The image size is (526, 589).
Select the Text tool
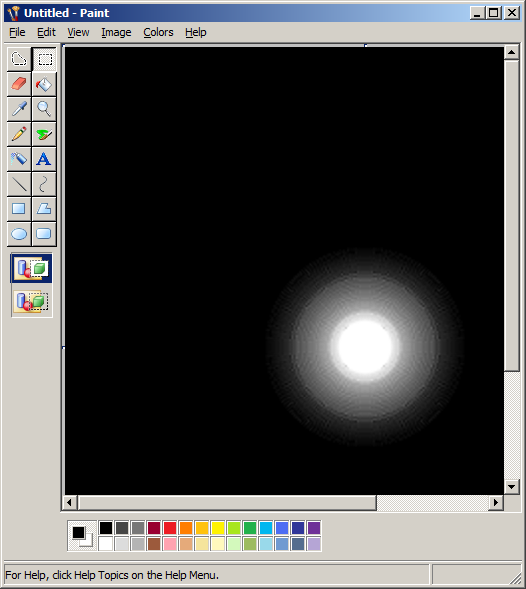(x=44, y=159)
